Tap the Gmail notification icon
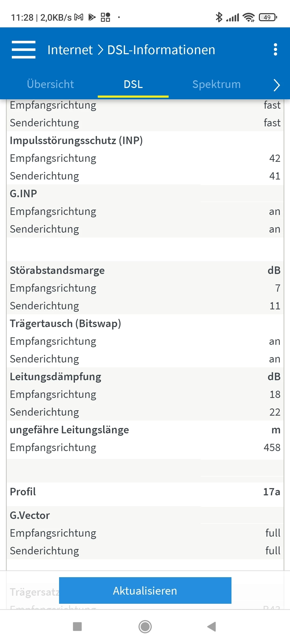The width and height of the screenshot is (290, 644). 79,17
